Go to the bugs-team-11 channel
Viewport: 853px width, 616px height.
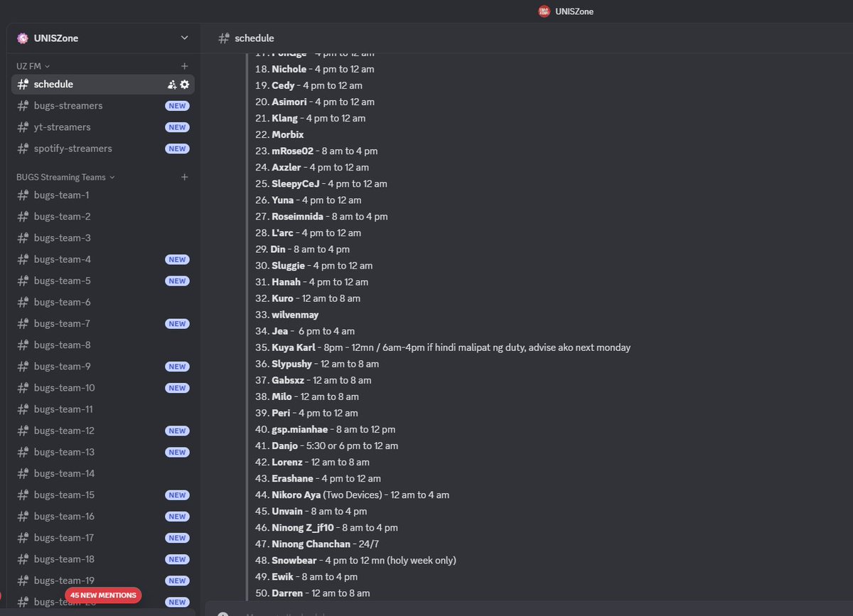point(103,409)
